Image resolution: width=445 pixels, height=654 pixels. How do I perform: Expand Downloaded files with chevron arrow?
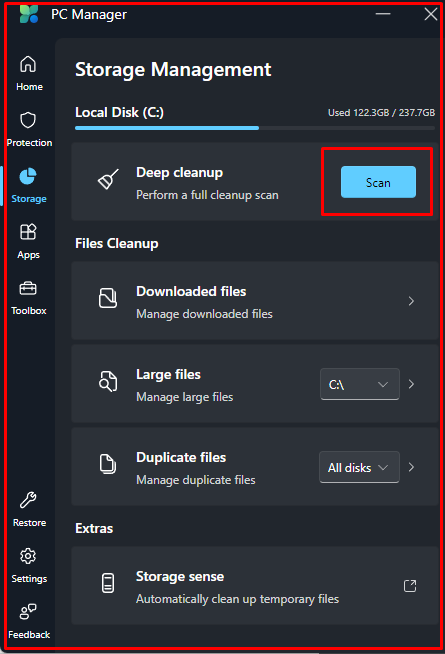click(x=411, y=301)
